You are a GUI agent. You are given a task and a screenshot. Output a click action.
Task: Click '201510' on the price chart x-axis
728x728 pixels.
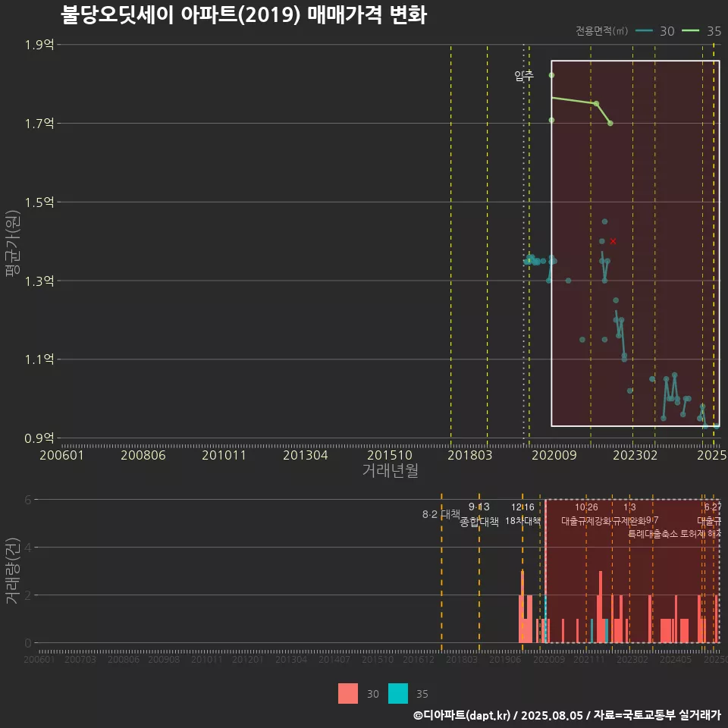tap(390, 455)
